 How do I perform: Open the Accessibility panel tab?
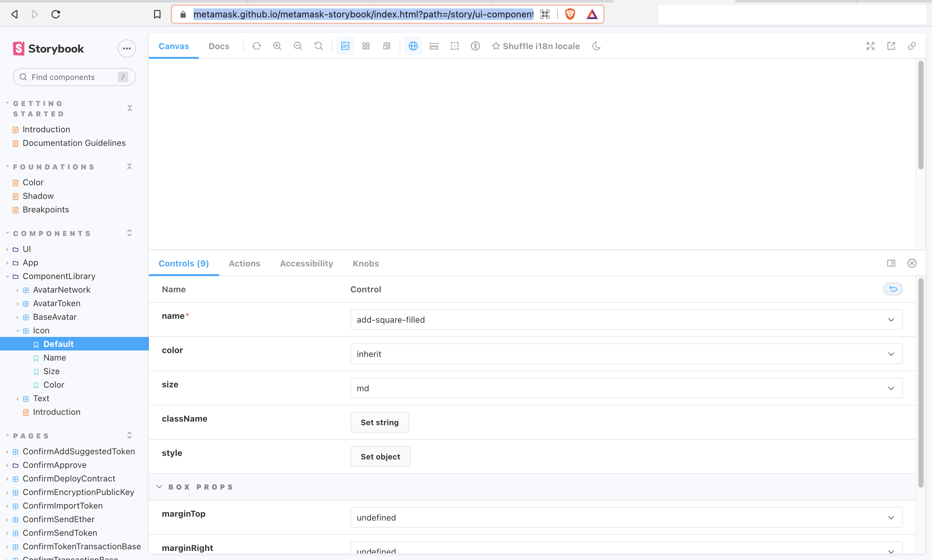[x=306, y=264]
